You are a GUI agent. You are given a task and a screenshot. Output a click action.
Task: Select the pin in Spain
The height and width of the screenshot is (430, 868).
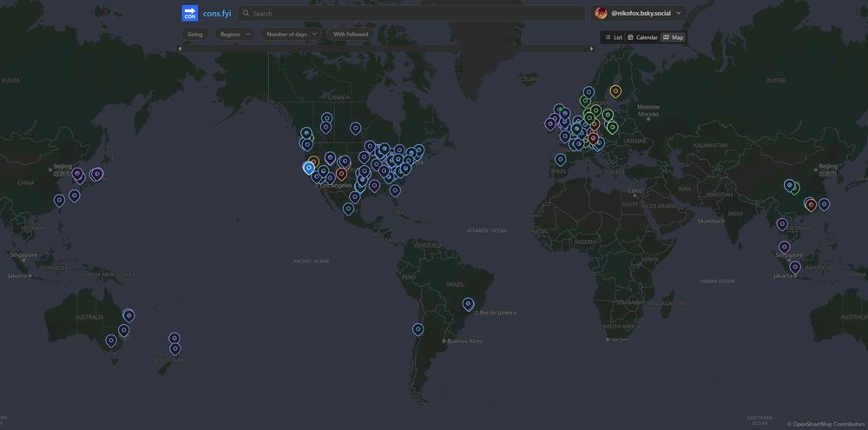coord(560,160)
